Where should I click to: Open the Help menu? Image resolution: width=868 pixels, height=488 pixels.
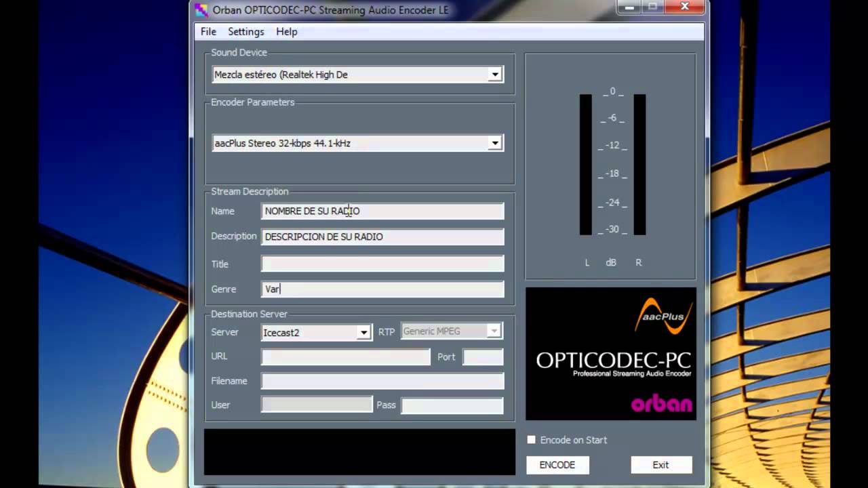[x=287, y=32]
